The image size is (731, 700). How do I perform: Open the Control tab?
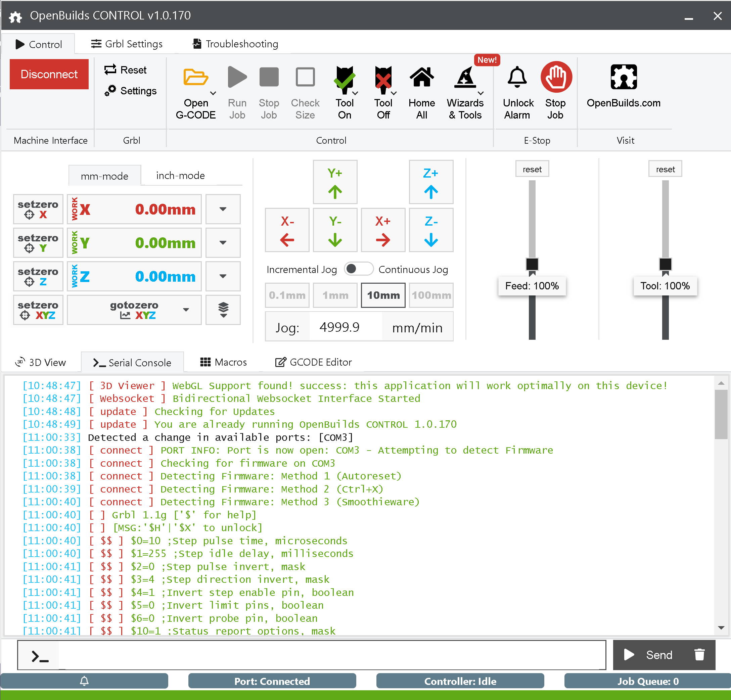(38, 44)
